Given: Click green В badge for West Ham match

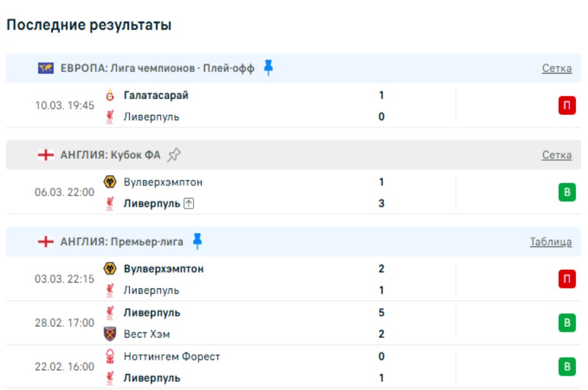Looking at the screenshot, I should click(566, 323).
